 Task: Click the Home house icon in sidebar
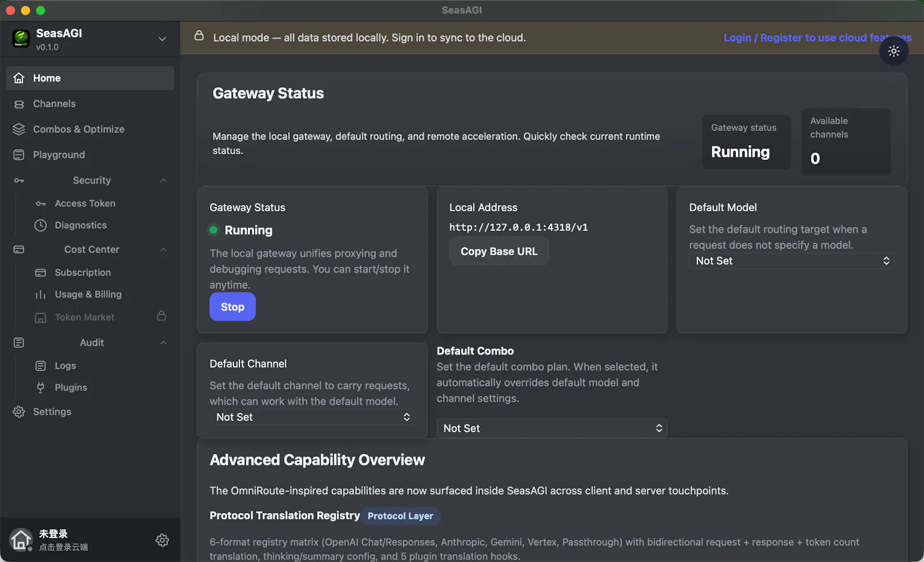click(19, 78)
